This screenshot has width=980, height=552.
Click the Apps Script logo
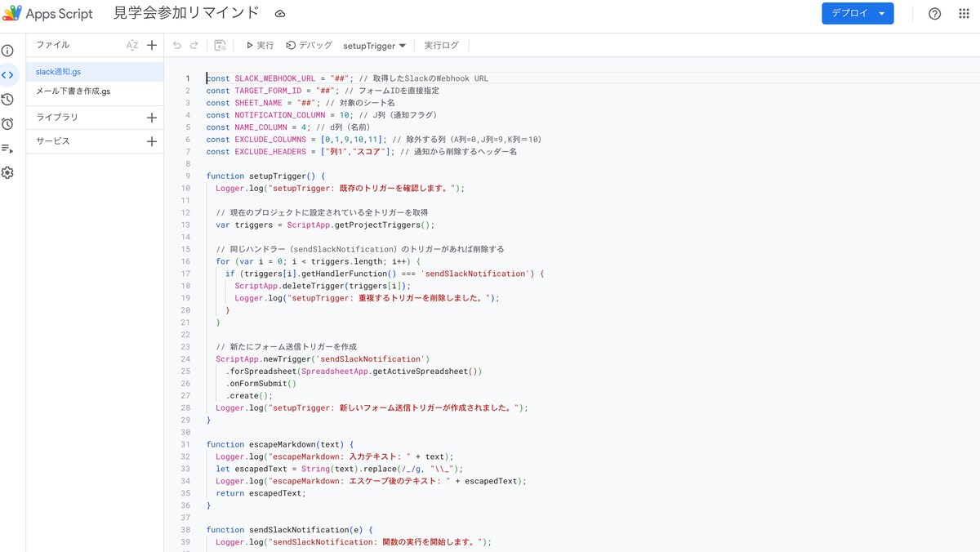(x=12, y=13)
